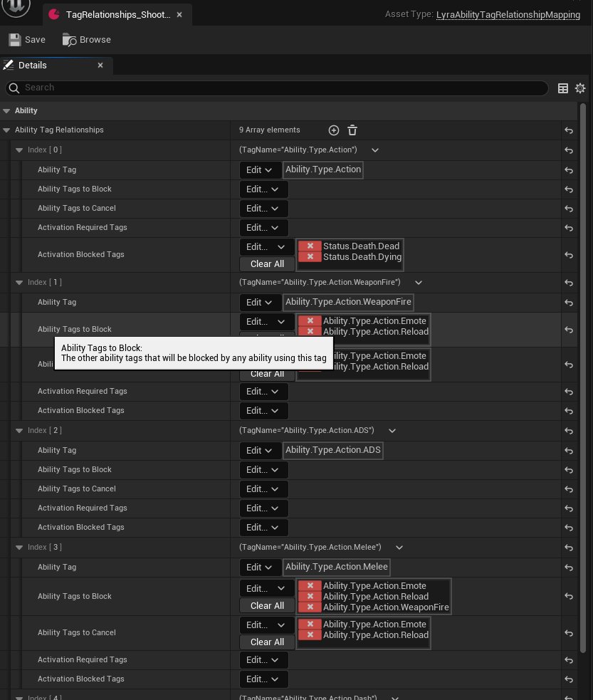
Task: Reset Index [0] Activation Blocked Tags
Action: [x=569, y=255]
